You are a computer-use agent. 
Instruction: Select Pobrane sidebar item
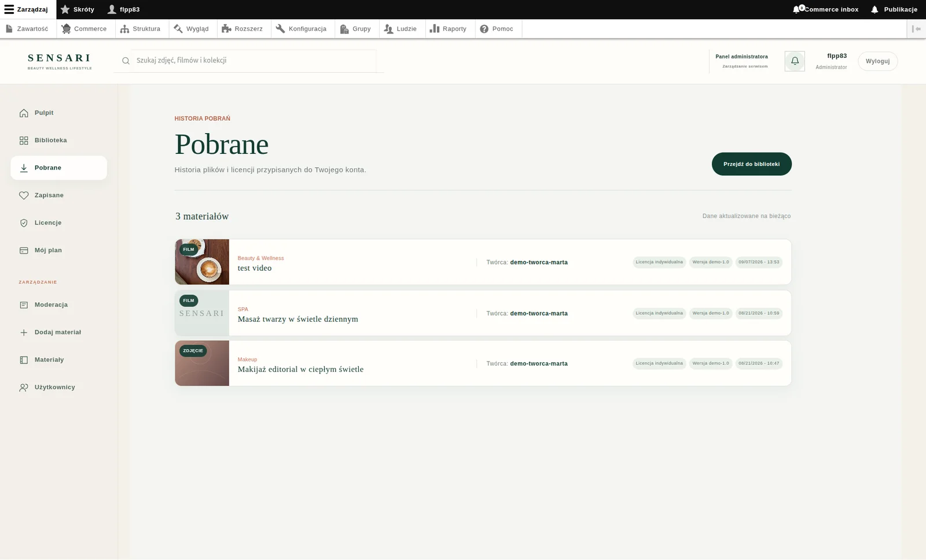pos(59,168)
